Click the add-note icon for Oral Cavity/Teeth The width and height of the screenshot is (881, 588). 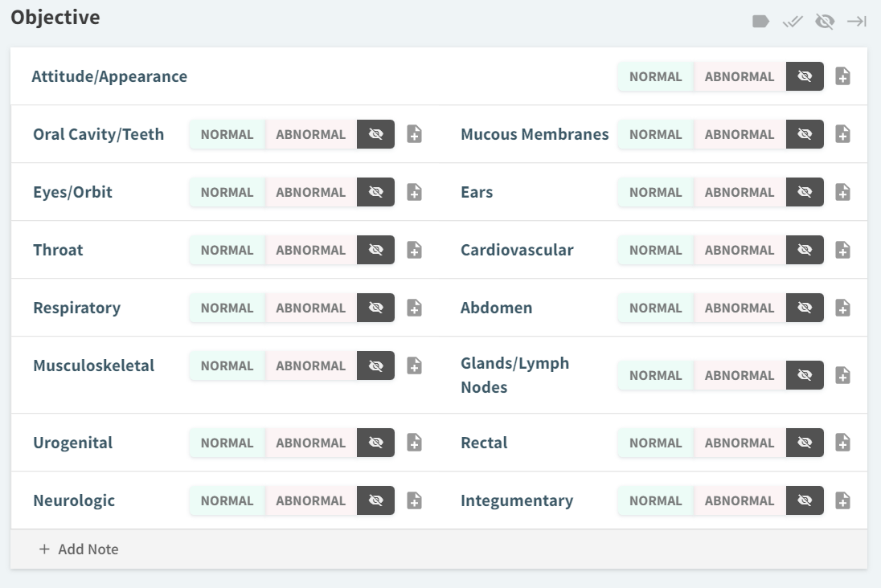point(414,134)
